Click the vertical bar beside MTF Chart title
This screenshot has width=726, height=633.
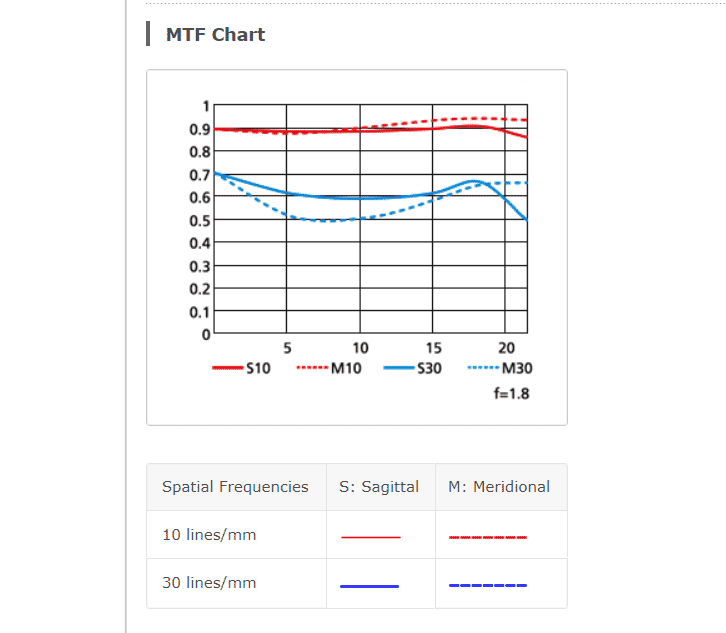[148, 34]
